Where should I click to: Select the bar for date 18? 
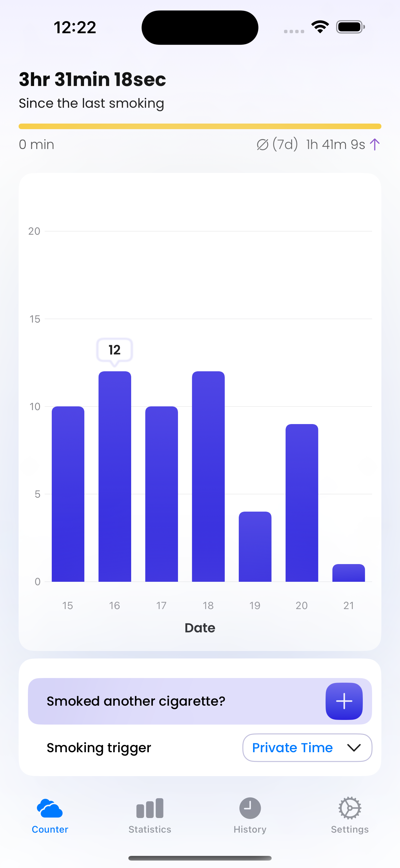point(208,476)
